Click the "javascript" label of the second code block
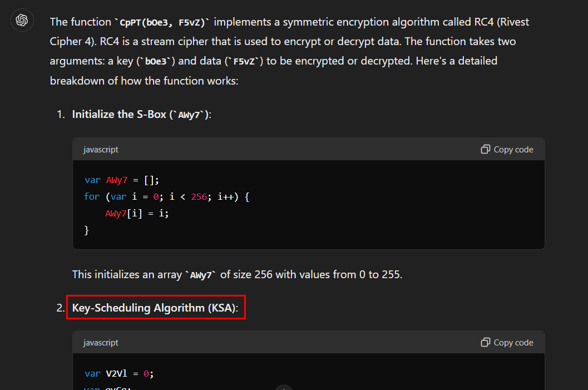The image size is (588, 390). click(101, 342)
